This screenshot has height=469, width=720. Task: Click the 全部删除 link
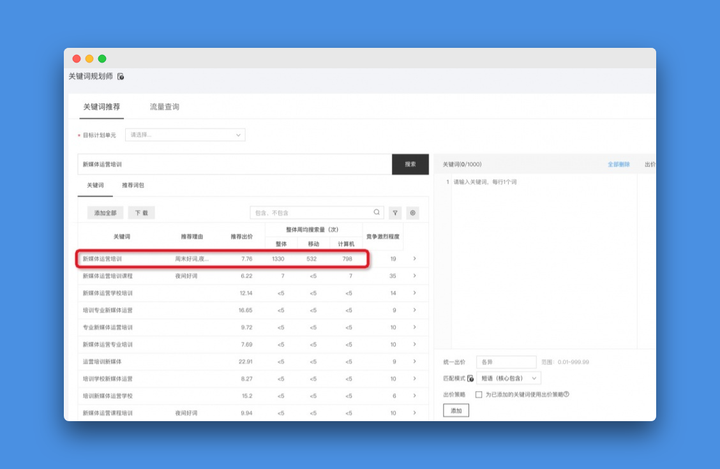[x=619, y=164]
